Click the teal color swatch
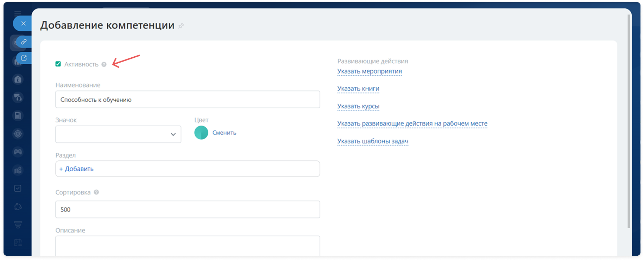Viewport: 644px width, 261px height. pos(201,133)
